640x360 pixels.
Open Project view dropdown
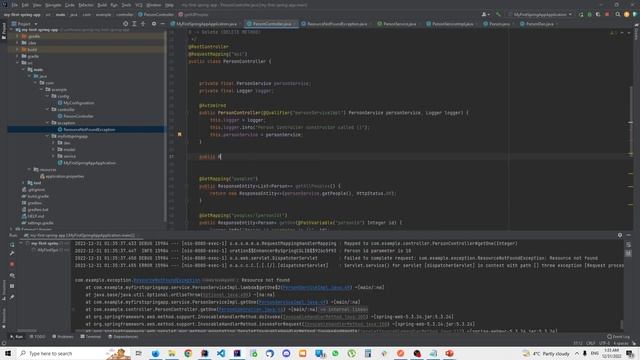tap(24, 24)
